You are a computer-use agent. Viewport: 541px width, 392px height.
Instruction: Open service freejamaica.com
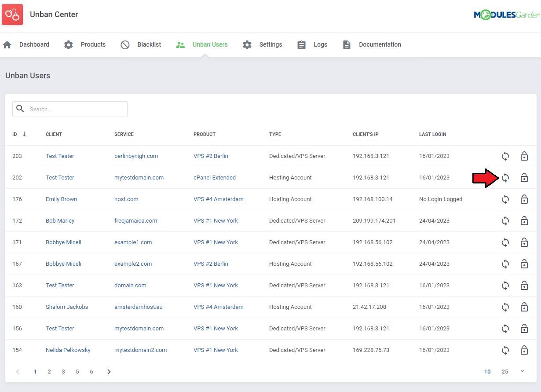[x=135, y=221]
